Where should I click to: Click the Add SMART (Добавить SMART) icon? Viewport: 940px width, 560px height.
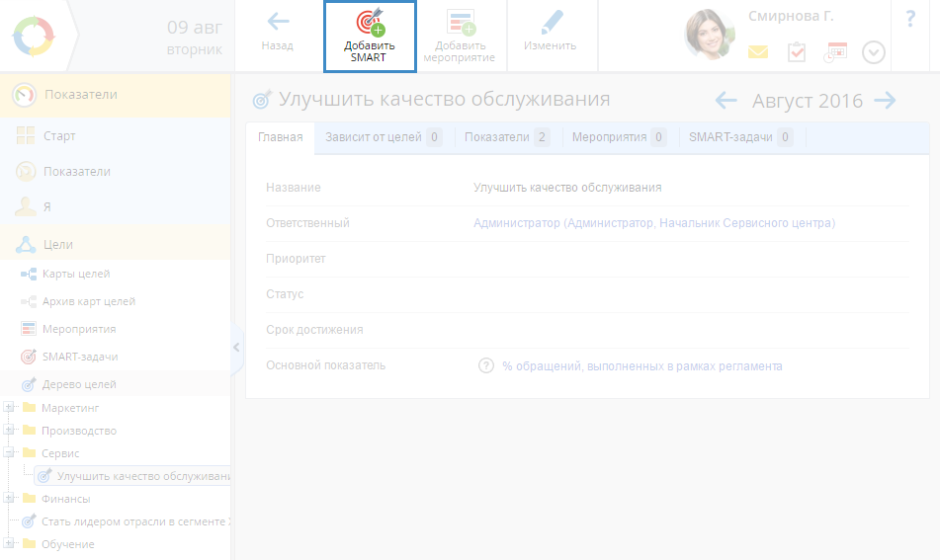click(370, 23)
